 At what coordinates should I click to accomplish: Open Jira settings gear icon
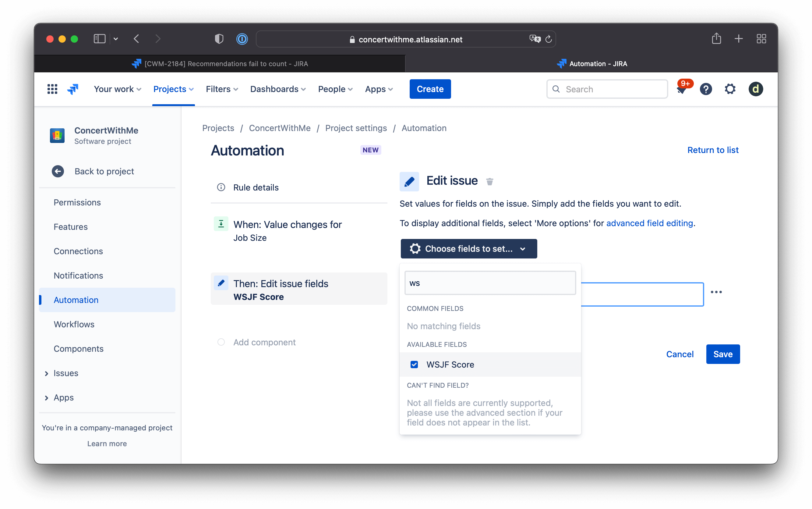[730, 89]
